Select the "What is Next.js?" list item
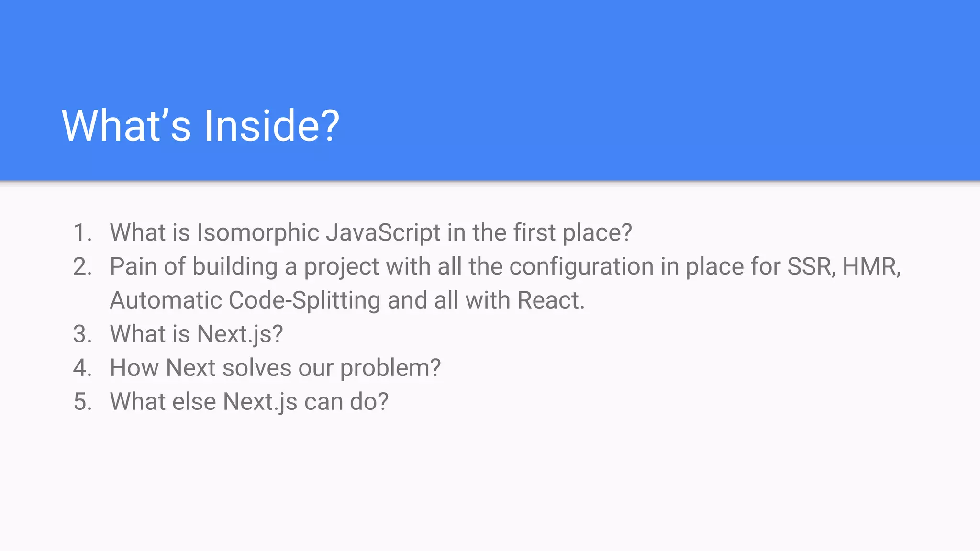The width and height of the screenshot is (980, 551). [196, 334]
